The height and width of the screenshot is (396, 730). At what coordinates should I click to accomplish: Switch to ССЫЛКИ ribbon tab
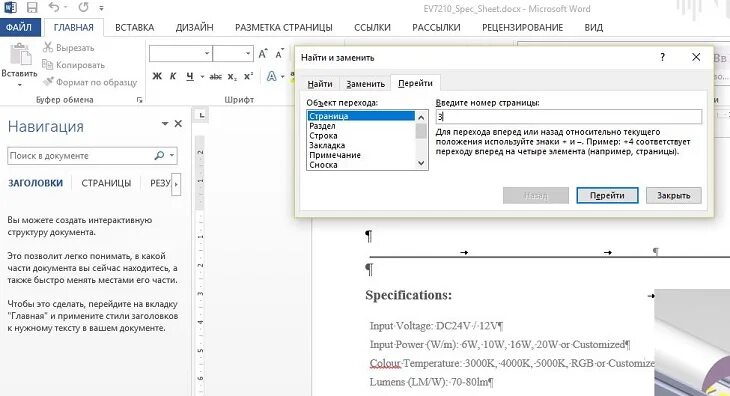[372, 27]
